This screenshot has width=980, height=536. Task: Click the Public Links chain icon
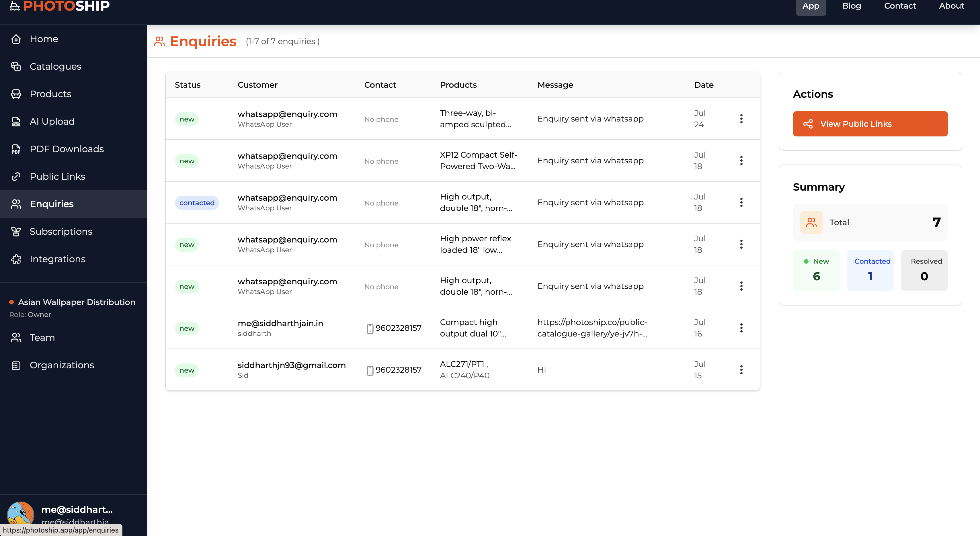pos(16,177)
